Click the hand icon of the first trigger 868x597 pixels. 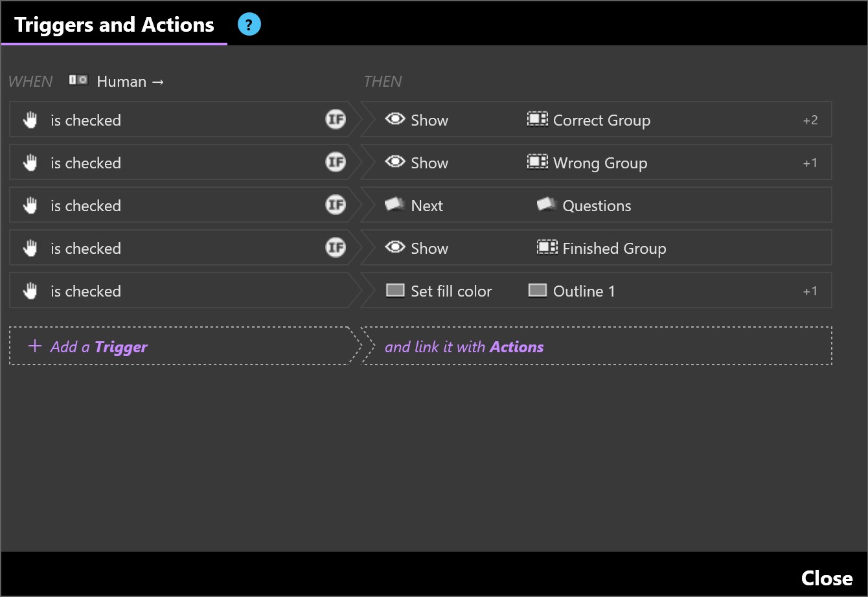30,120
